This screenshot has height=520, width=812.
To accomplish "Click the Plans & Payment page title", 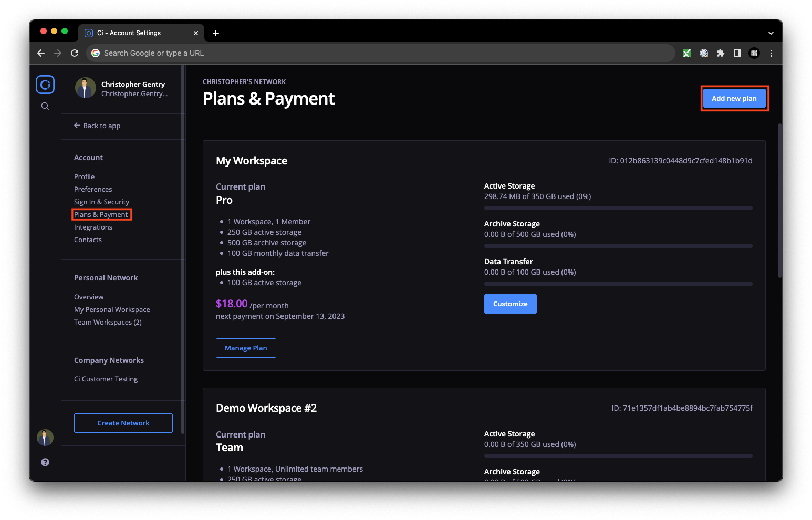I will (x=269, y=99).
